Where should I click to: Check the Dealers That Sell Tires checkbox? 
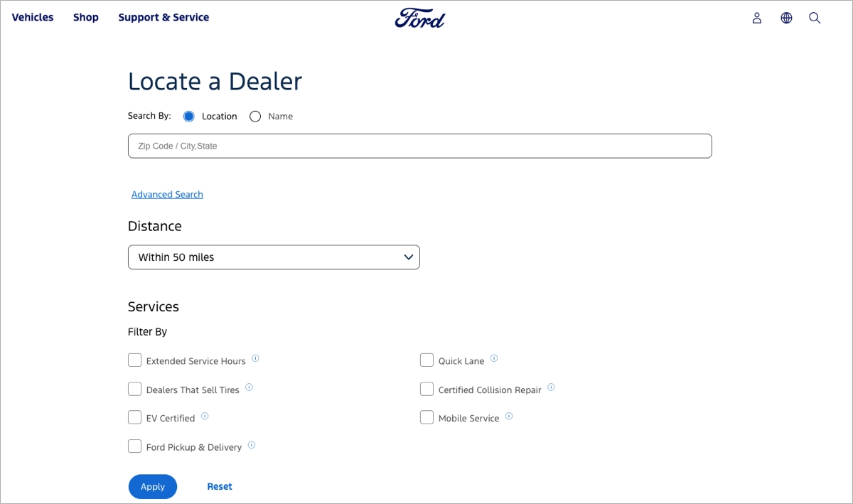pos(135,389)
